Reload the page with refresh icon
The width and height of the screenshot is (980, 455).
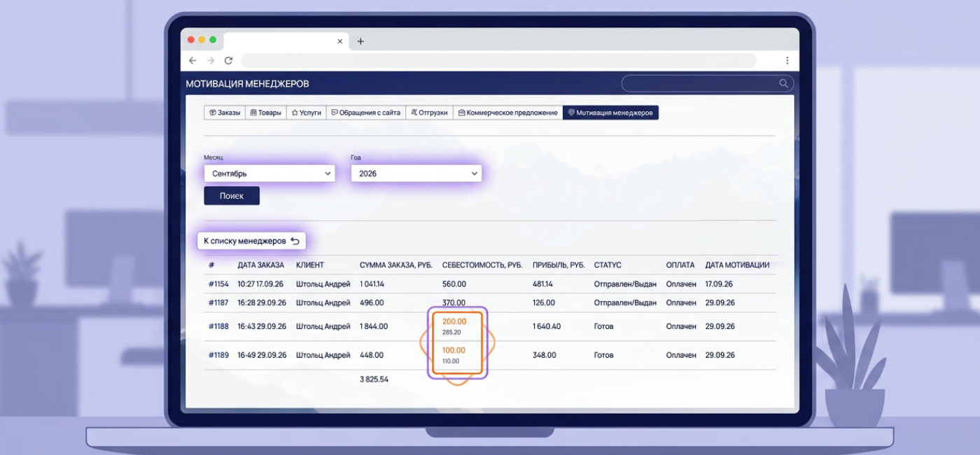tap(228, 61)
